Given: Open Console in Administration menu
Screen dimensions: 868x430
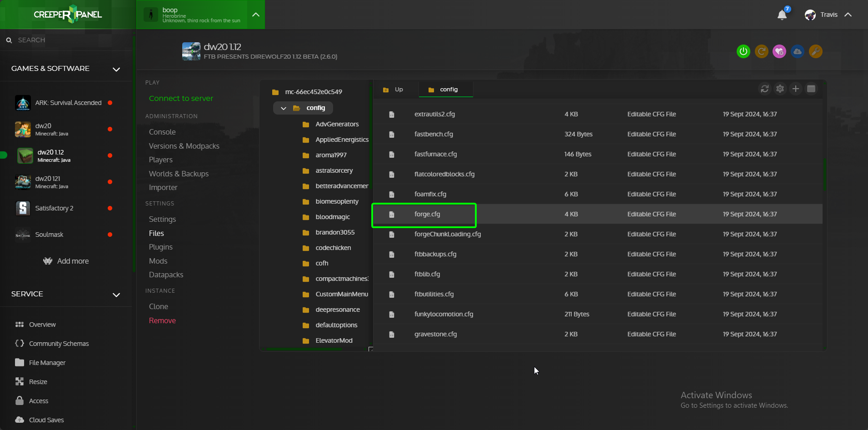Looking at the screenshot, I should coord(162,132).
